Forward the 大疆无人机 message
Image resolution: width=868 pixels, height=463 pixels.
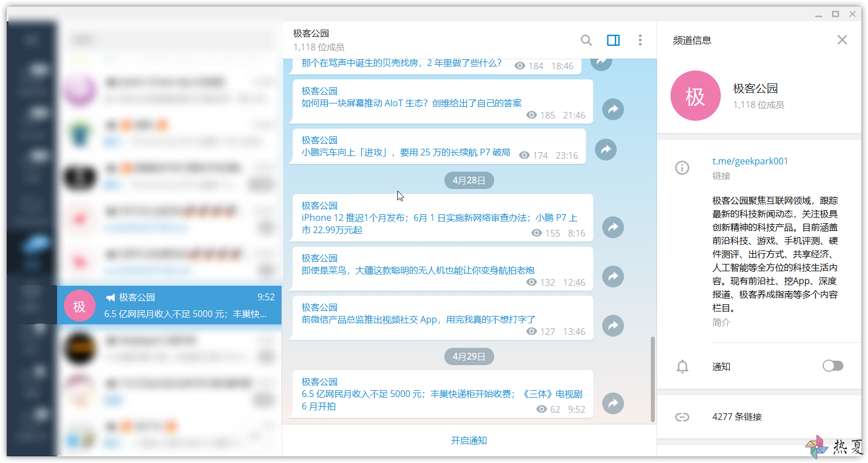coord(613,276)
